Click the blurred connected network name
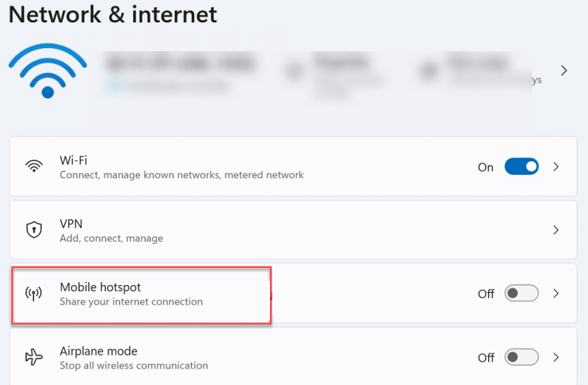 (182, 64)
